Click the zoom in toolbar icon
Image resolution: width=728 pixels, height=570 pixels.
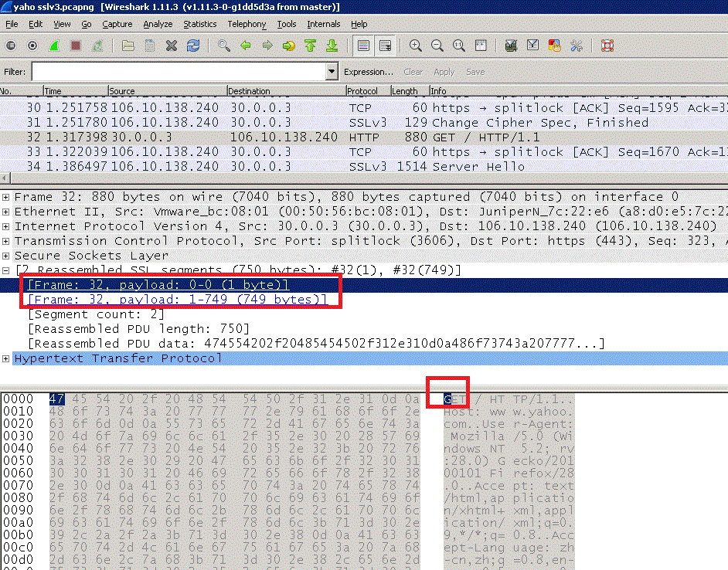tap(416, 46)
